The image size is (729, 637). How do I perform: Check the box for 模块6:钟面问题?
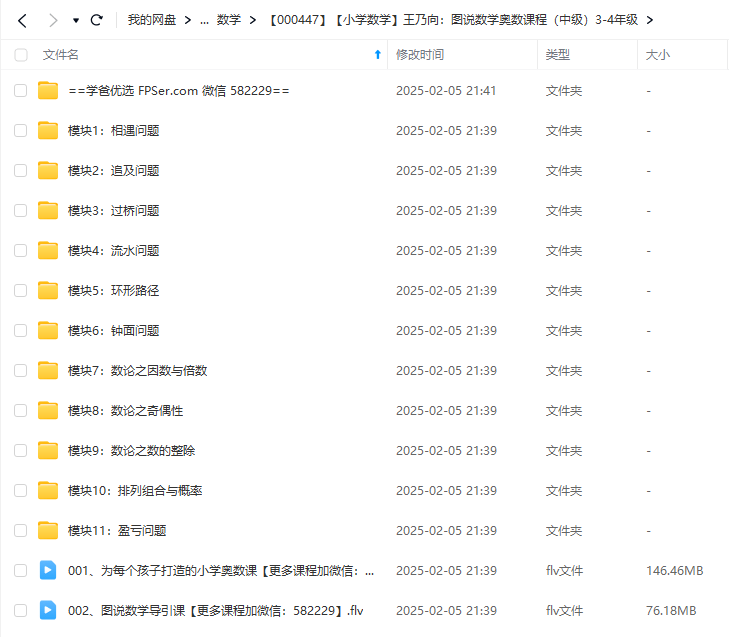tap(20, 330)
